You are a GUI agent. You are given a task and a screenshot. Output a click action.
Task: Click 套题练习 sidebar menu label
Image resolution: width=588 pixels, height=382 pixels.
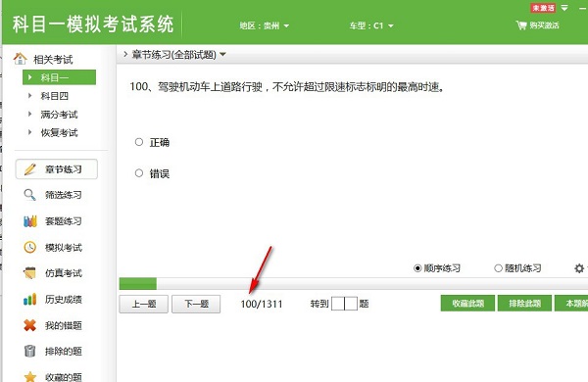64,221
